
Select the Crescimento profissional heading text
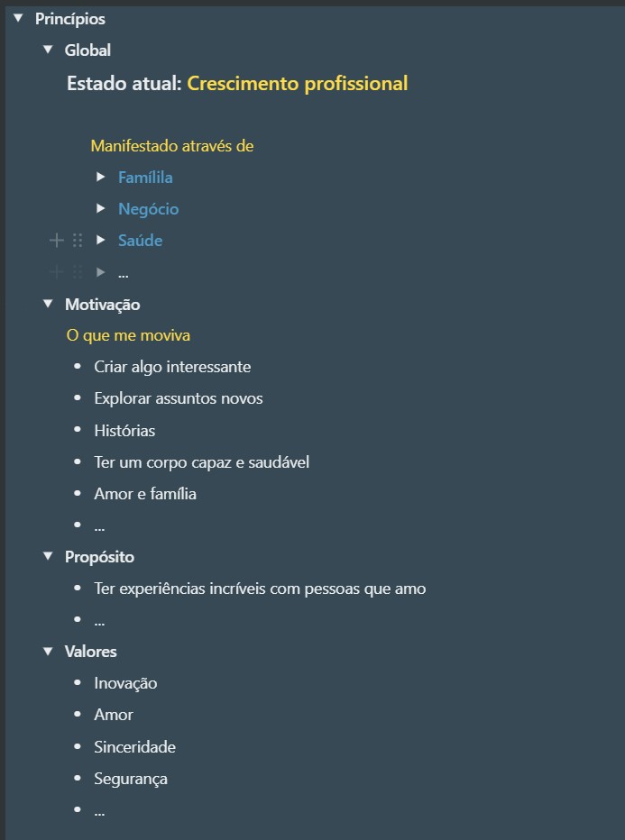coord(298,84)
